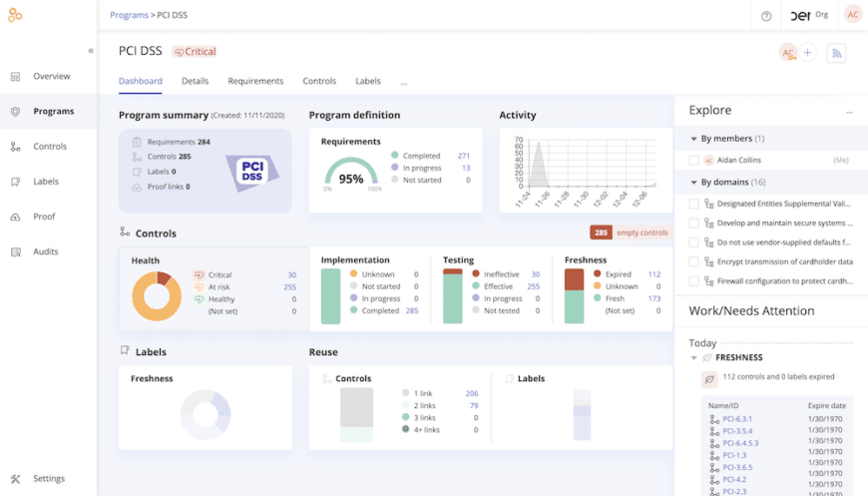Viewport: 868px width, 496px height.
Task: Click the Controls sidebar icon
Action: [15, 147]
